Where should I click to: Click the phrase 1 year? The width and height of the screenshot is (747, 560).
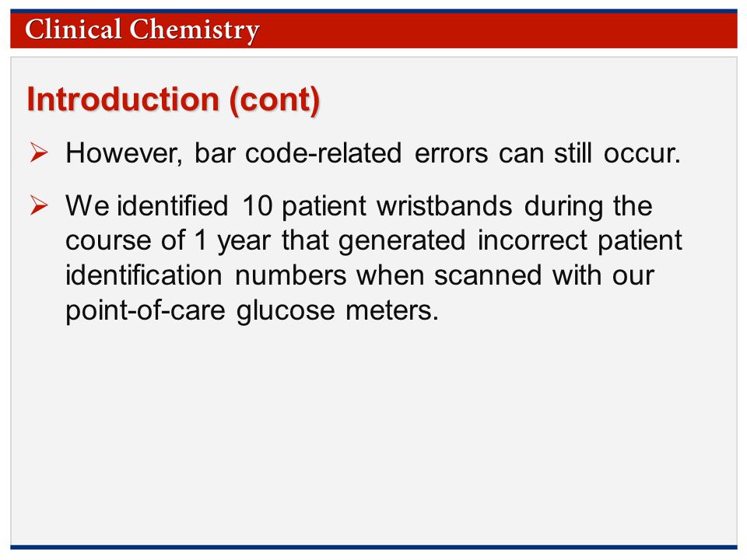[233, 241]
